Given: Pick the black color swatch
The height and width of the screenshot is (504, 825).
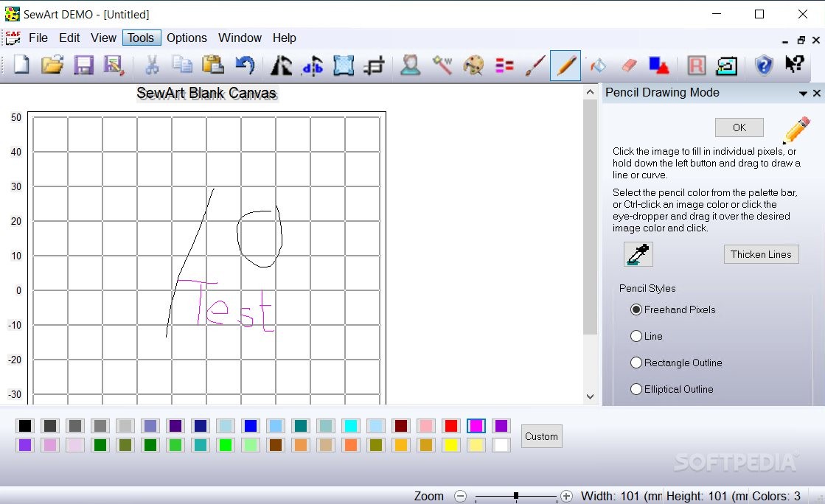Looking at the screenshot, I should click(25, 426).
